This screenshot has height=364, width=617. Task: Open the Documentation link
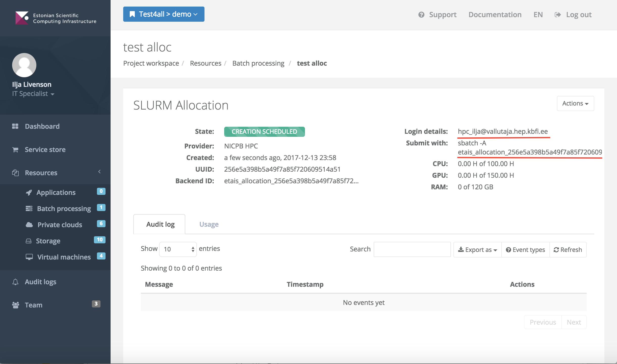click(495, 15)
